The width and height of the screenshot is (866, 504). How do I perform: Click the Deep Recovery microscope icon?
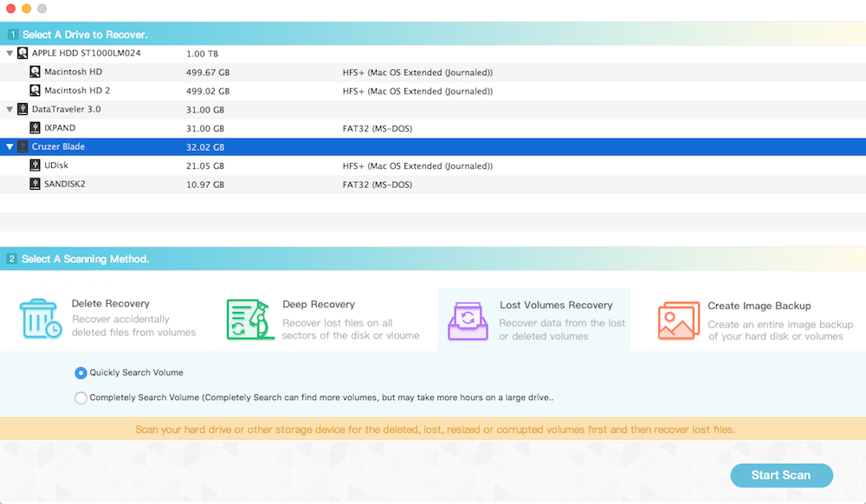tap(250, 319)
